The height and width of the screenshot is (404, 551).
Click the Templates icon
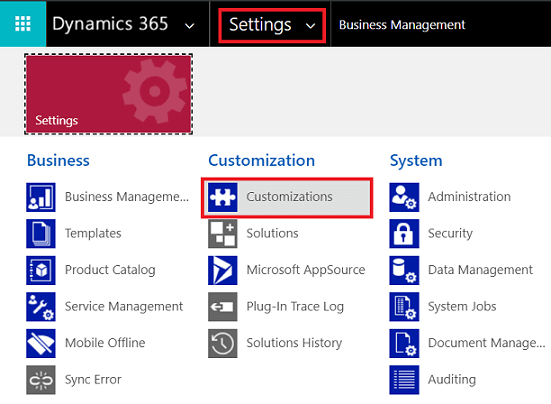click(x=41, y=234)
